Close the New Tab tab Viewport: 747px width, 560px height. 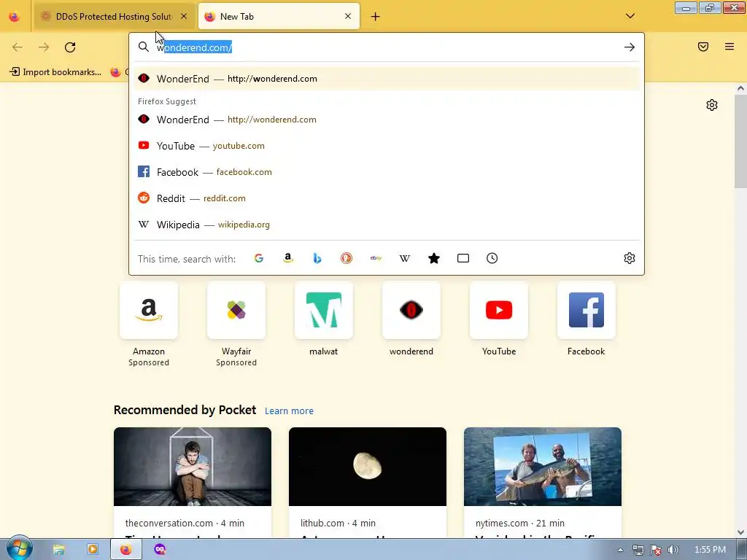tap(348, 16)
